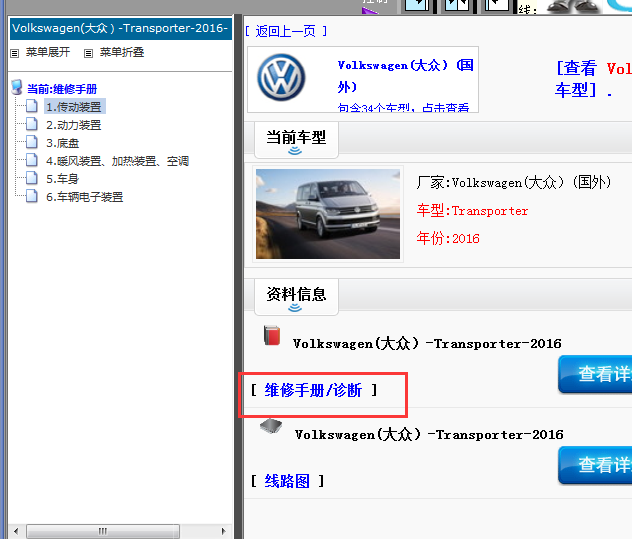Screen dimensions: 632x539
Task: Collapse the 当前车型 section tab
Action: (x=296, y=140)
